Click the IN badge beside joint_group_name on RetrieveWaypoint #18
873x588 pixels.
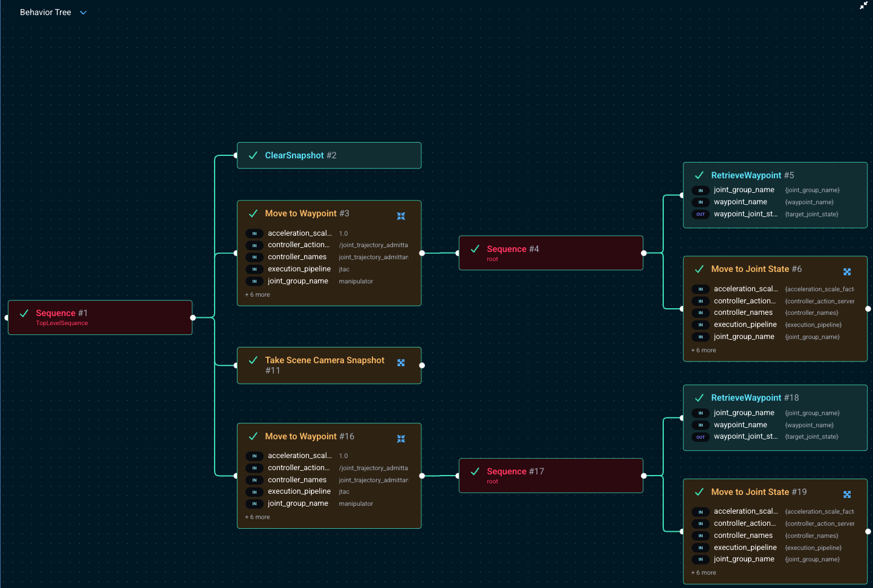coord(700,413)
